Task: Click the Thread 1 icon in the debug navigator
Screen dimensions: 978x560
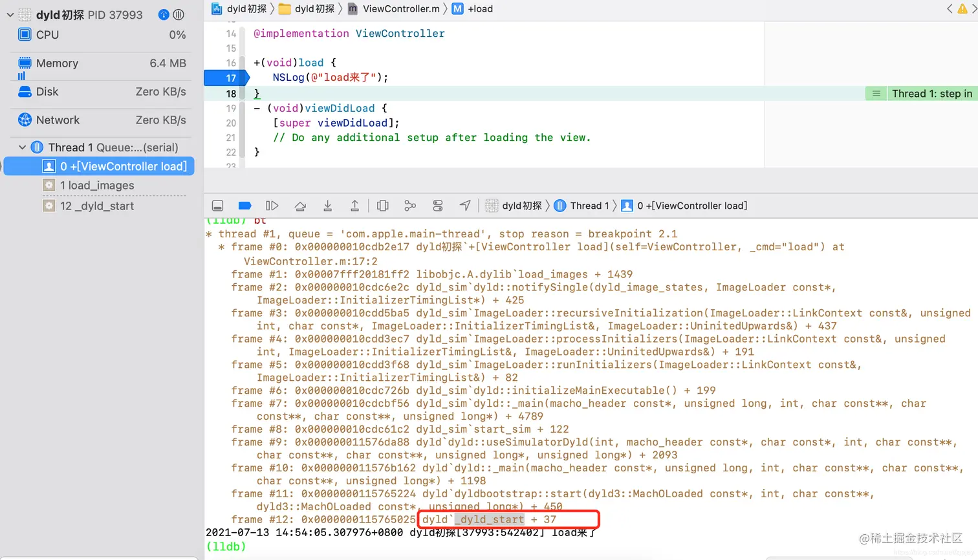Action: pos(38,147)
